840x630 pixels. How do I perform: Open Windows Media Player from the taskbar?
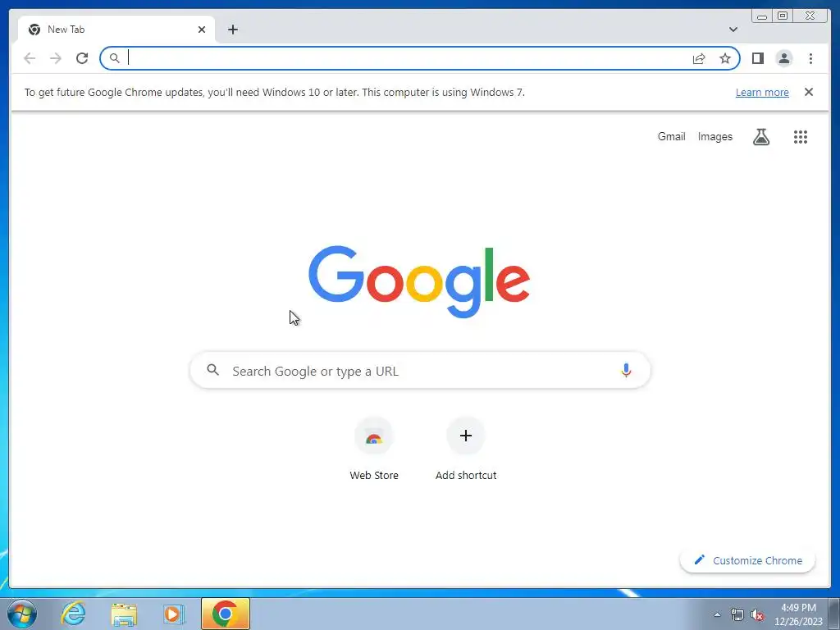173,614
